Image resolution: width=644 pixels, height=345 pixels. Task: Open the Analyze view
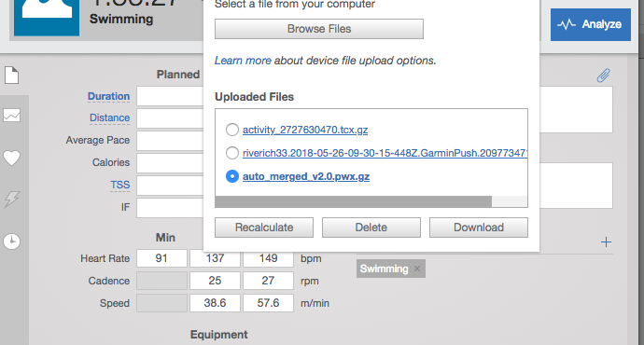pos(590,24)
